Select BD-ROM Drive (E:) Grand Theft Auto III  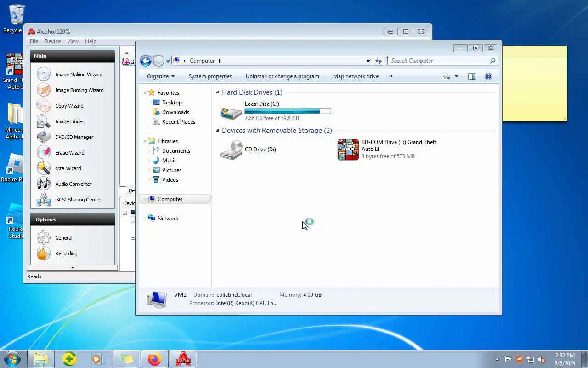(x=388, y=149)
